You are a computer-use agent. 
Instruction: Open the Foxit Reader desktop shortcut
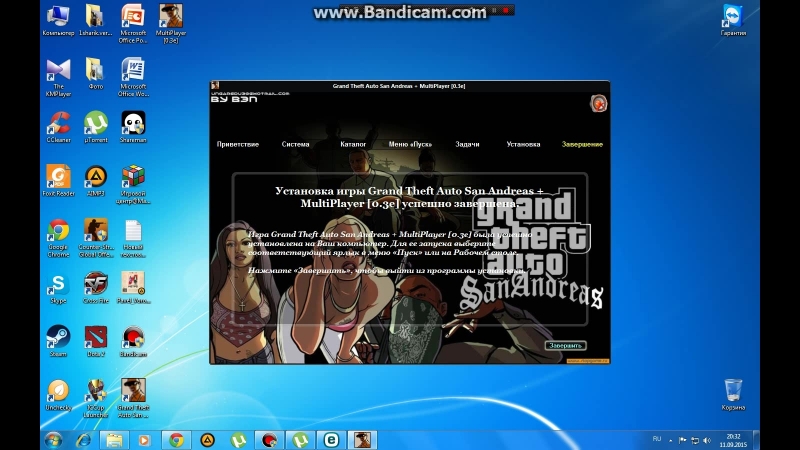coord(58,181)
